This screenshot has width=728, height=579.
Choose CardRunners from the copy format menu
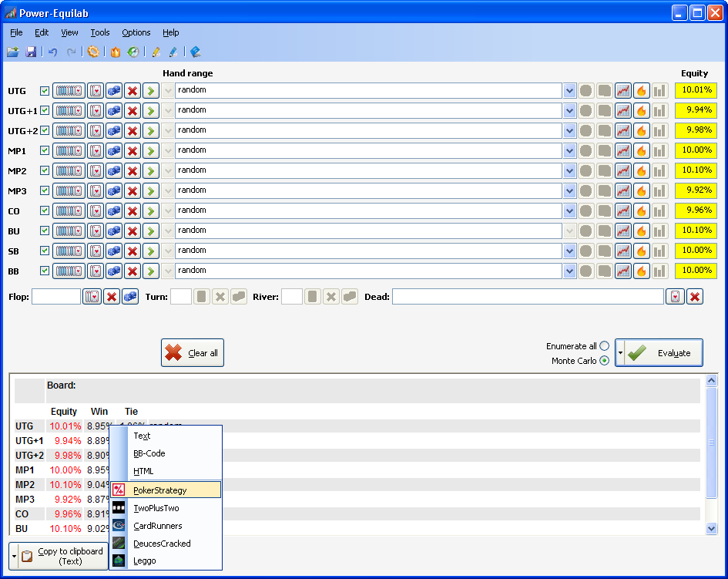pos(166,526)
